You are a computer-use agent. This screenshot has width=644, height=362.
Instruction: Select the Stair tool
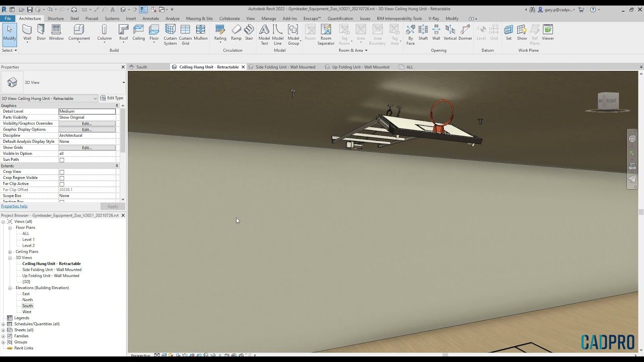coord(249,33)
